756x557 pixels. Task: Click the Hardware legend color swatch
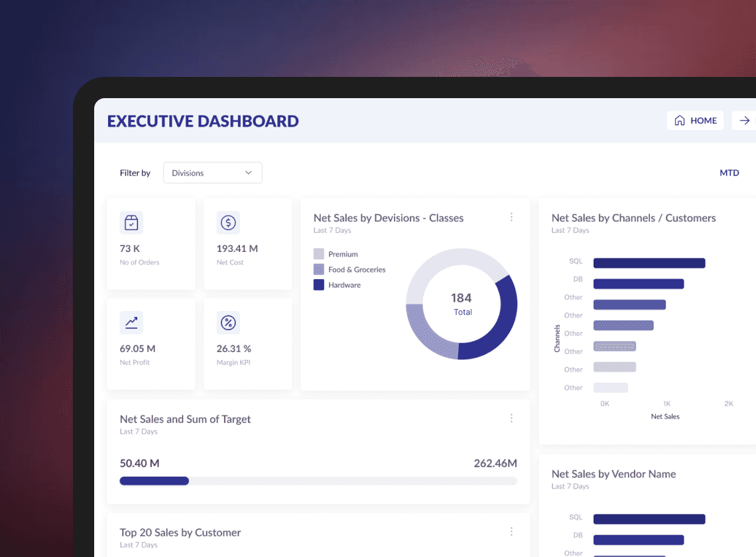pos(319,284)
